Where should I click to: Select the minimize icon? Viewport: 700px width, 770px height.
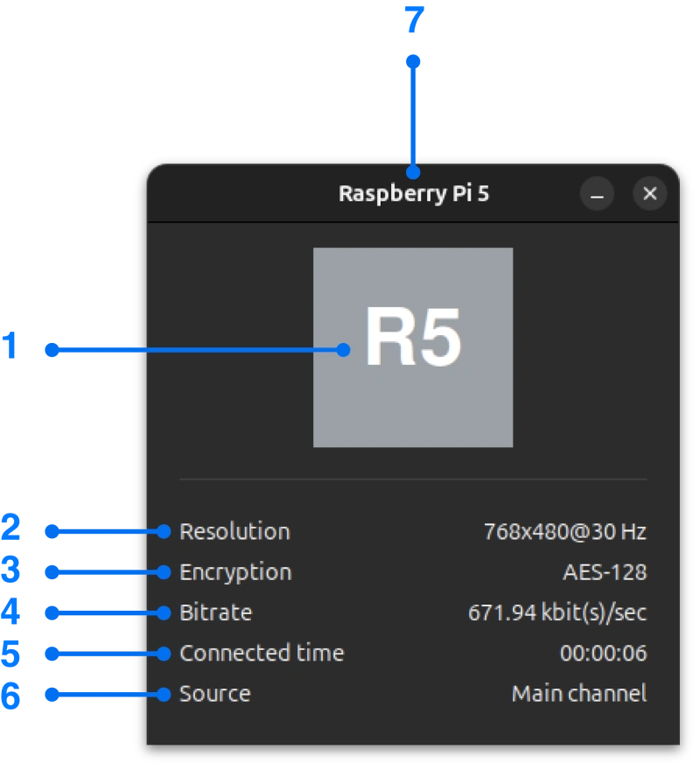pos(597,194)
